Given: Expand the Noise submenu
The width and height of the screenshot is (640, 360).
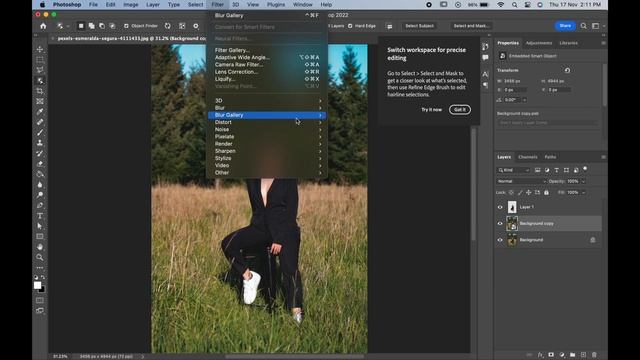Looking at the screenshot, I should coord(267,129).
